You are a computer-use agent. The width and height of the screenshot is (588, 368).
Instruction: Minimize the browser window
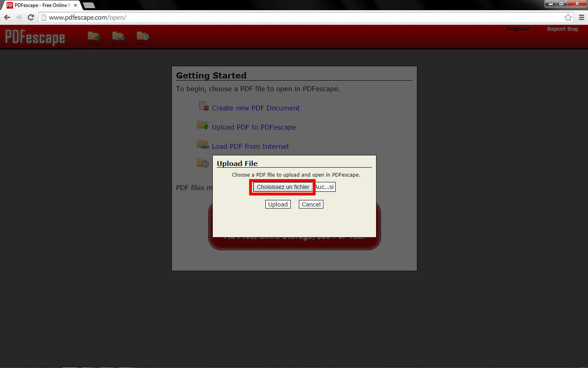tap(550, 4)
